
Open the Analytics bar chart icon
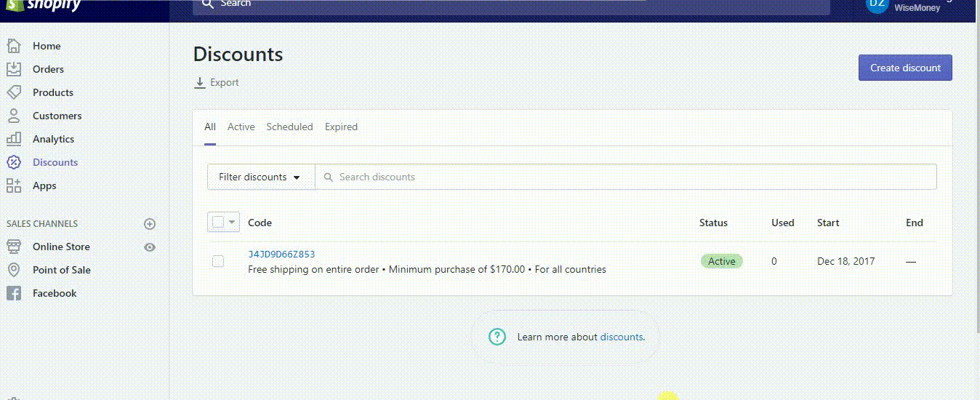pos(13,139)
